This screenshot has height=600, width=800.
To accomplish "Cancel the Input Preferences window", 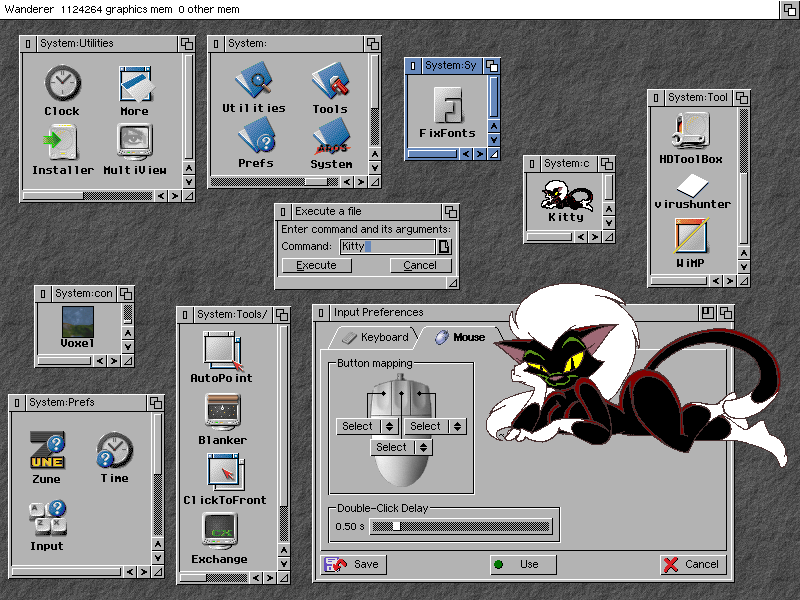I will coord(693,564).
